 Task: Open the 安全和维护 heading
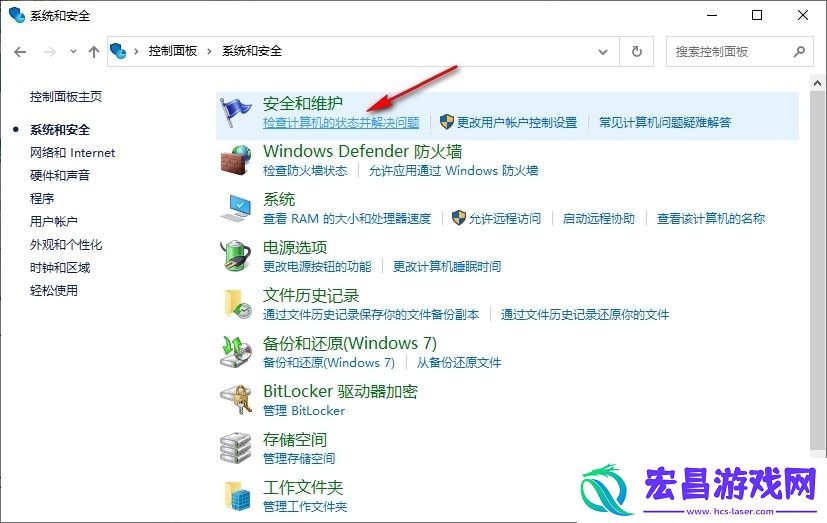pyautogui.click(x=303, y=103)
